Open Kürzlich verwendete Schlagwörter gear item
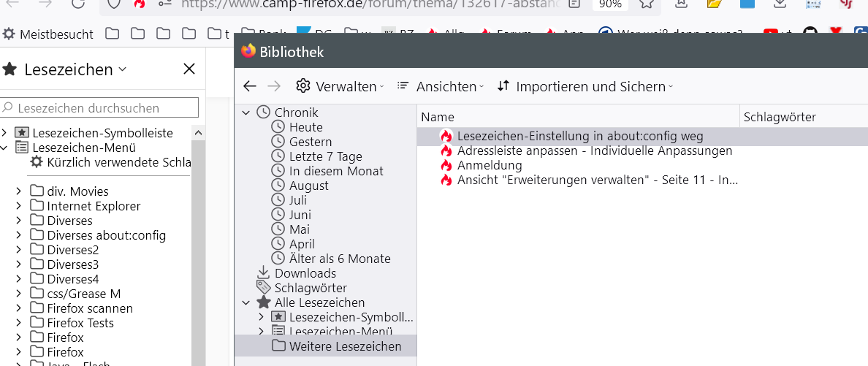 tap(37, 162)
